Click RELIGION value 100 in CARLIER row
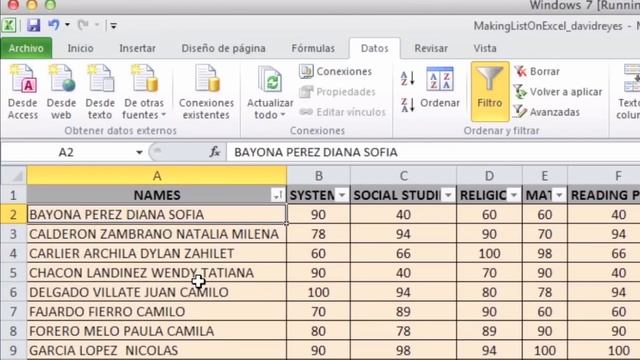Screen dimensions: 640x360 coord(489,253)
